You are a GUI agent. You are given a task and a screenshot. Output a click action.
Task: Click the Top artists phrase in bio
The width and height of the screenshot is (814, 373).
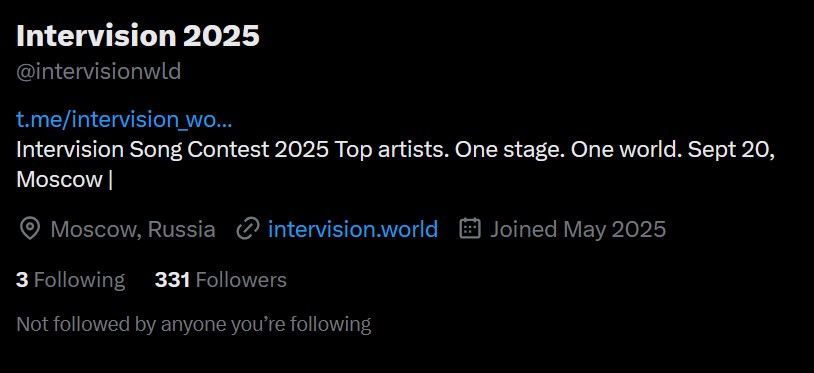[x=392, y=150]
